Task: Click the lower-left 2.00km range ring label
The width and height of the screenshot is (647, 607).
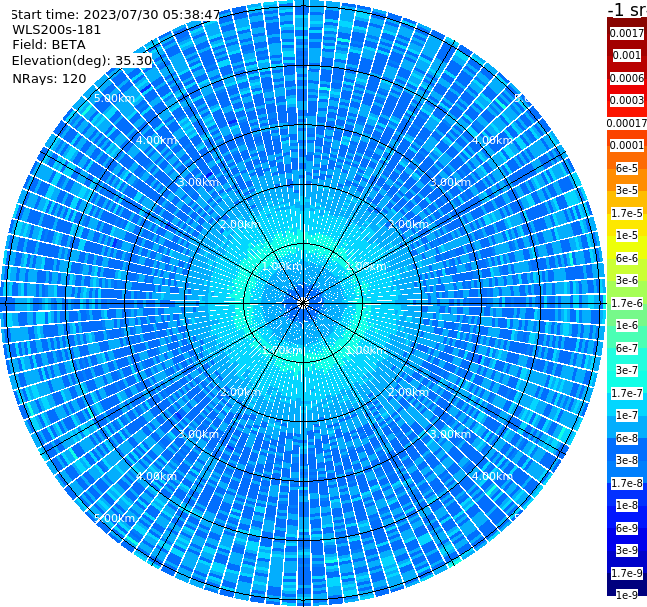Action: 240,392
